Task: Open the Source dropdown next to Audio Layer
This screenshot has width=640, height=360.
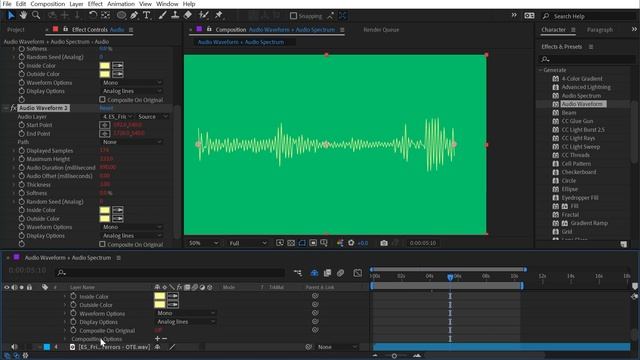Action: pos(153,117)
